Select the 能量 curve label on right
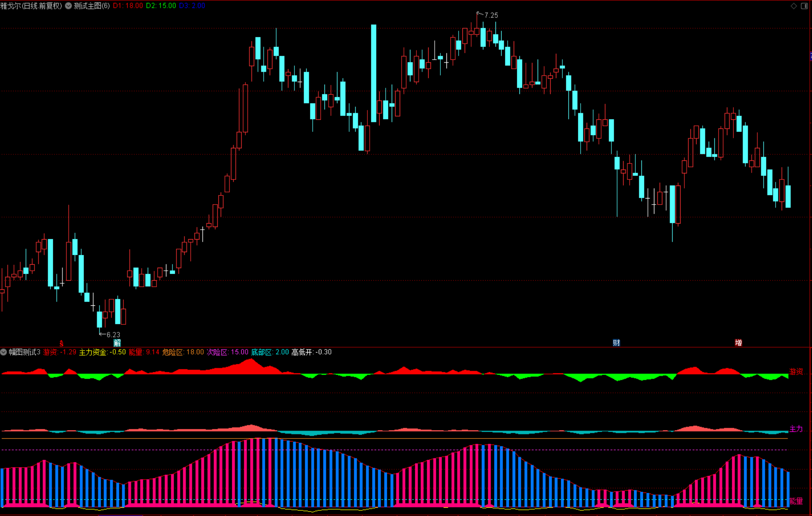The image size is (812, 516). pos(796,501)
